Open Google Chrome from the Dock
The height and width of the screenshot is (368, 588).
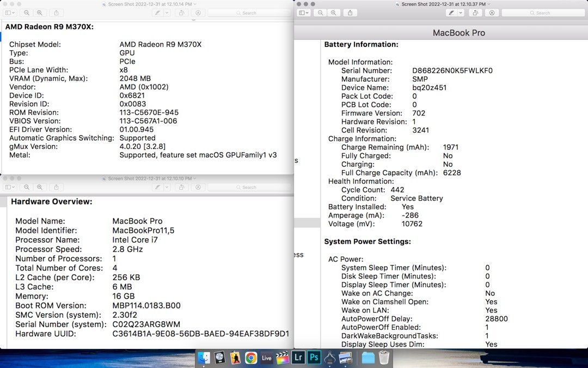[251, 358]
